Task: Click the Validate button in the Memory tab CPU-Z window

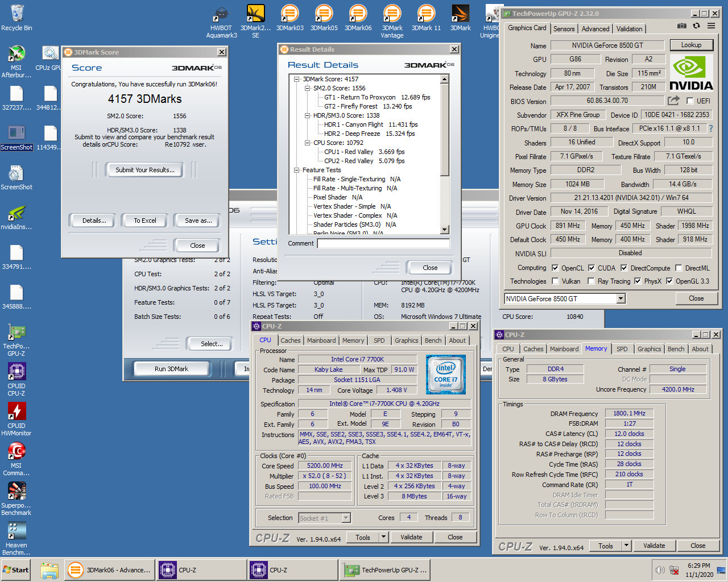Action: [x=653, y=546]
